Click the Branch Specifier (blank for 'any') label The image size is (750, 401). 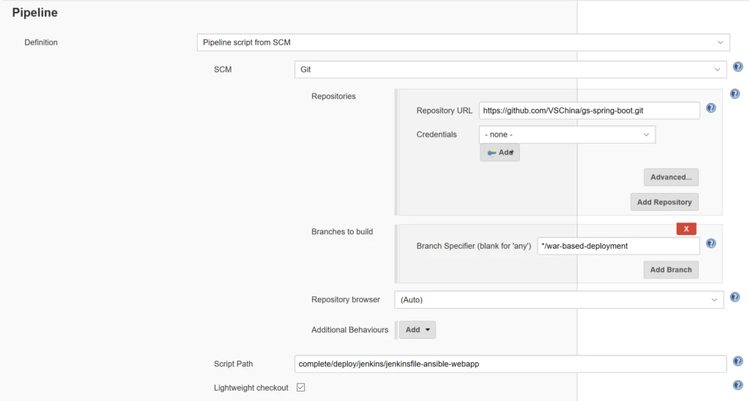[x=474, y=246]
